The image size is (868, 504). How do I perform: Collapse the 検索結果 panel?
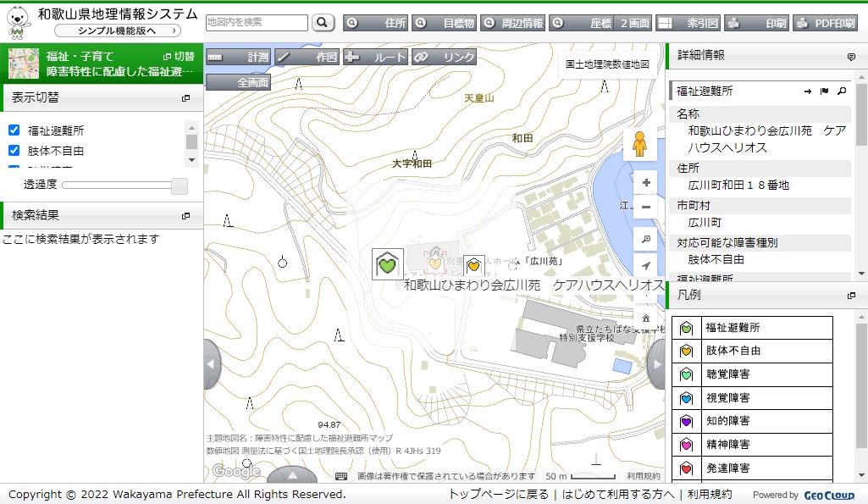coord(185,216)
